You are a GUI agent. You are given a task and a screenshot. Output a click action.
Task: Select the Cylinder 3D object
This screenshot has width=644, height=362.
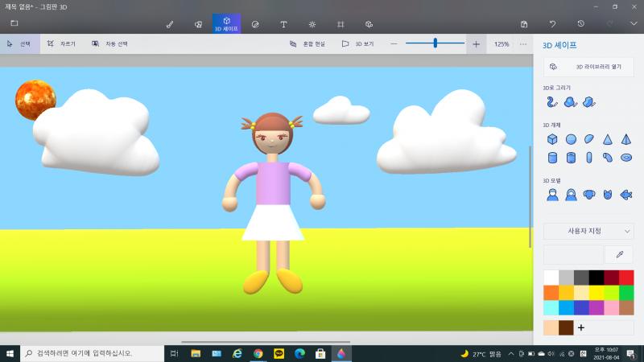552,158
